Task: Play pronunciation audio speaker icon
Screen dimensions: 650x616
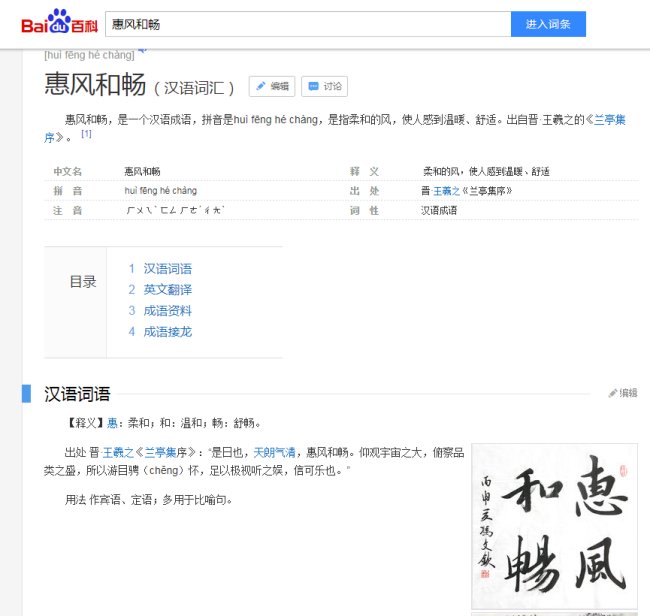Action: [x=142, y=51]
